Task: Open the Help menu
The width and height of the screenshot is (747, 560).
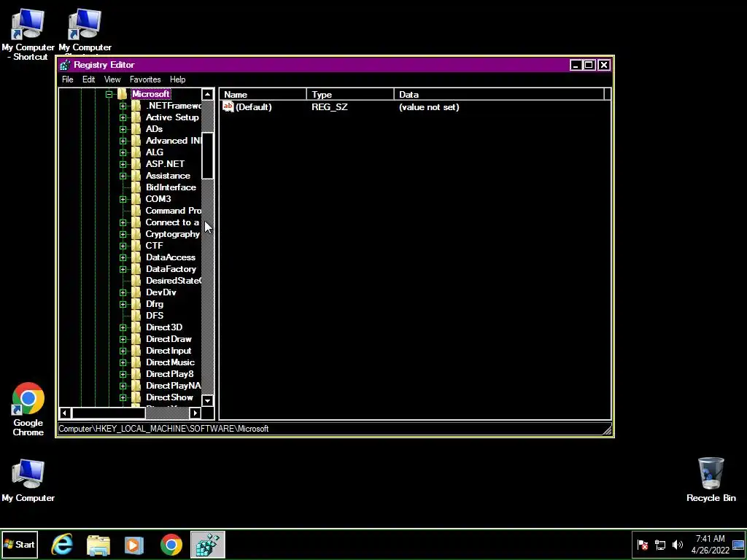Action: point(178,79)
